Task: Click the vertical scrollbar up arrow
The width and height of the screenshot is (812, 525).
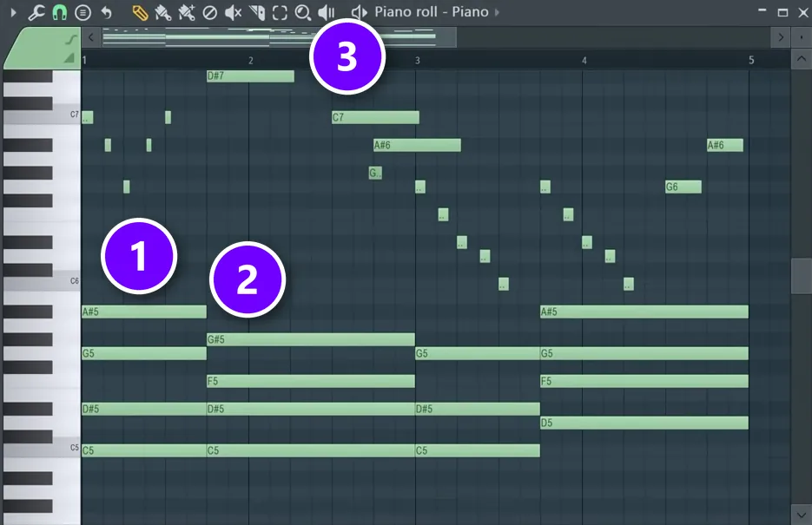Action: pyautogui.click(x=801, y=59)
